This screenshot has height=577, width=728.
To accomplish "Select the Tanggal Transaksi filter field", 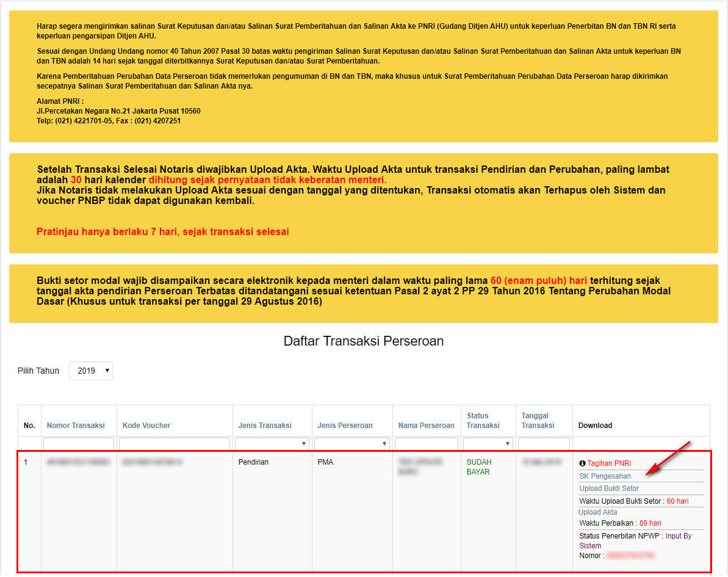I will tap(544, 444).
